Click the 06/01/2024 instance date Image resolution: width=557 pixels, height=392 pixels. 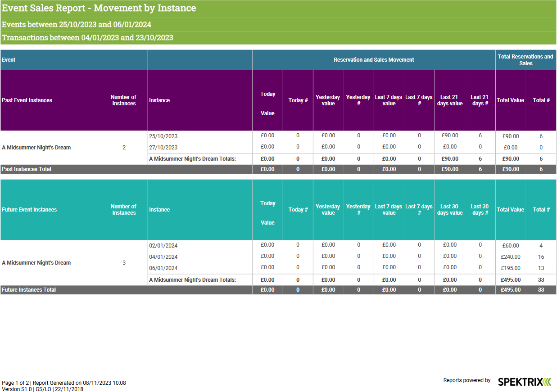pyautogui.click(x=163, y=268)
